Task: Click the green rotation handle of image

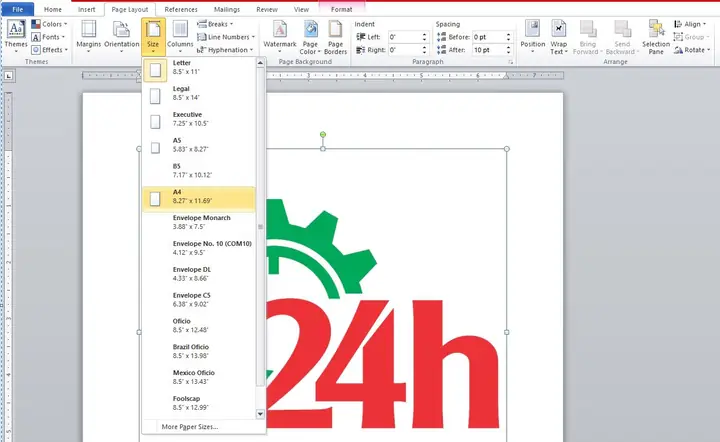Action: click(323, 134)
